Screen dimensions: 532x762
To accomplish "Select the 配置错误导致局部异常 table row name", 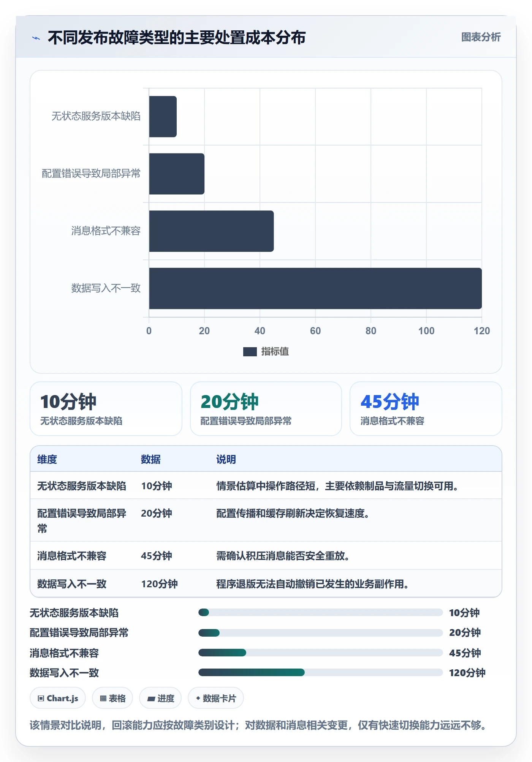I will (82, 521).
